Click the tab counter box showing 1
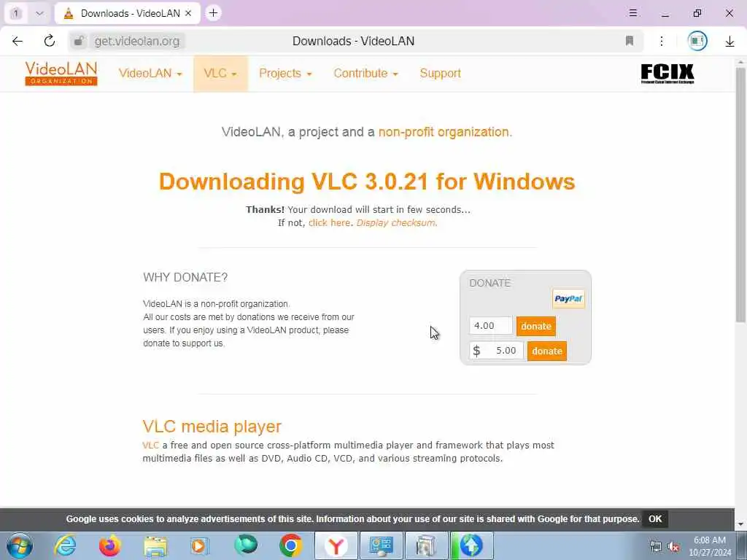Image resolution: width=747 pixels, height=560 pixels. (x=16, y=13)
